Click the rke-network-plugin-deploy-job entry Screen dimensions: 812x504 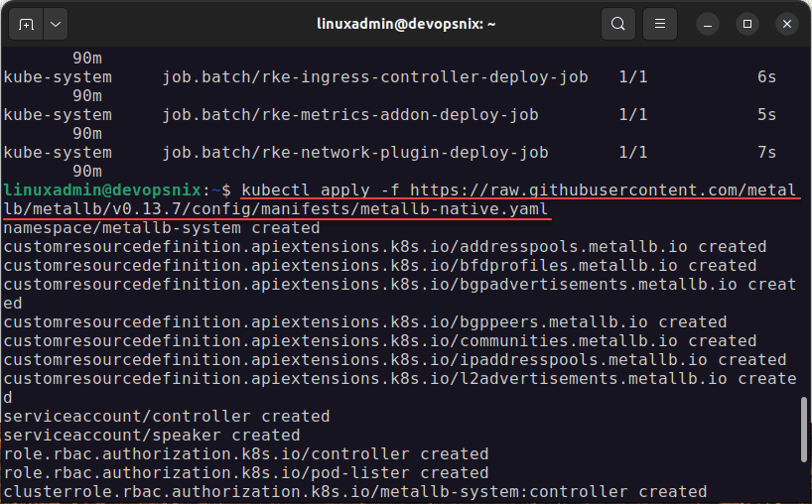pyautogui.click(x=355, y=153)
